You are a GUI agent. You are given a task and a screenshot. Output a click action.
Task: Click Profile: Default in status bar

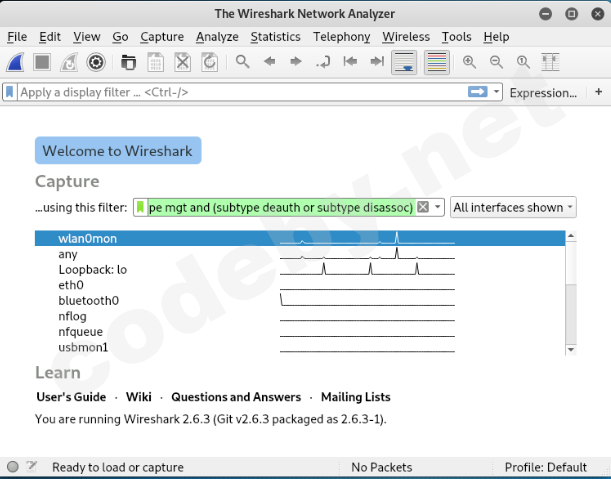pos(546,467)
